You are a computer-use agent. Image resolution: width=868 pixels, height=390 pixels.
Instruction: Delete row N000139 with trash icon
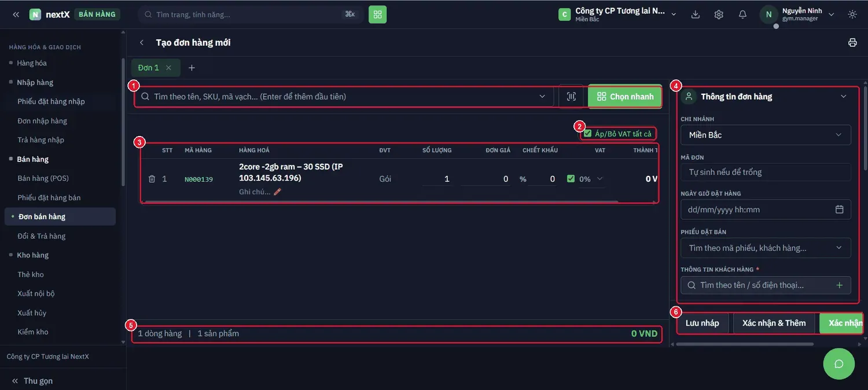(152, 179)
